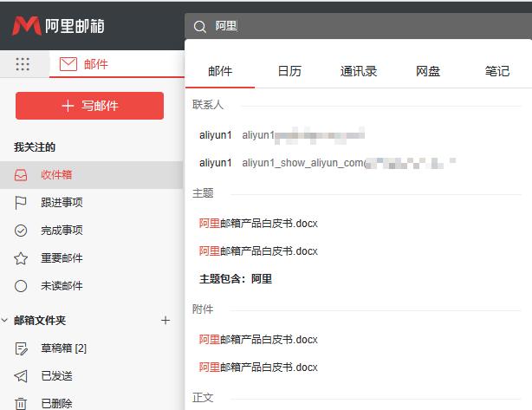
Task: Add a new mailbox folder with plus
Action: tap(165, 321)
